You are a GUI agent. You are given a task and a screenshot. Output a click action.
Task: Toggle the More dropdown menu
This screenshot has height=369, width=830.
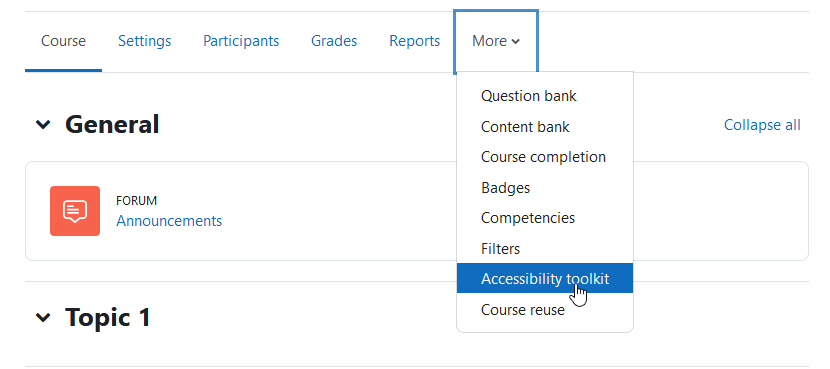point(496,41)
